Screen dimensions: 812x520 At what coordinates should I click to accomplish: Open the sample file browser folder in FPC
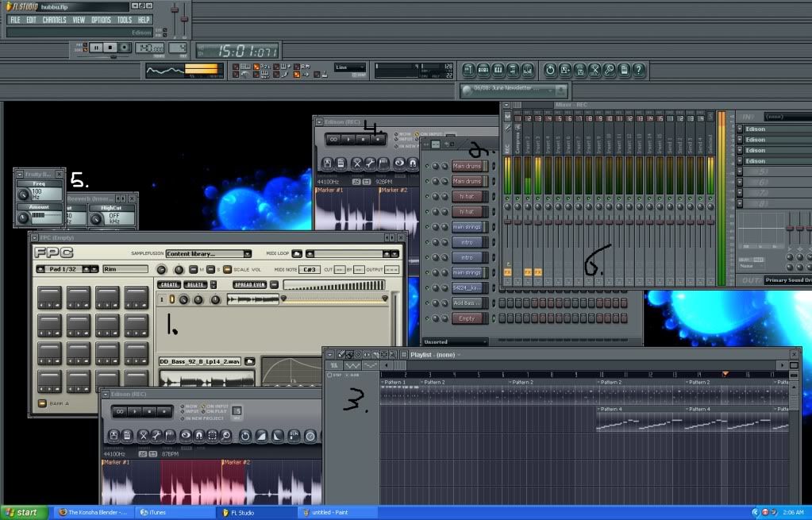(x=249, y=361)
